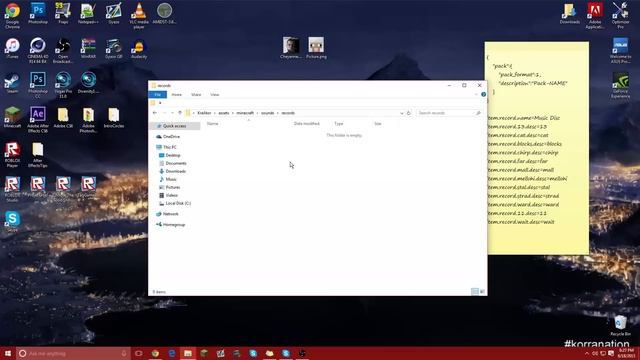Open the Photoshop desktop shortcut in top row
640x360 pixels.
38,13
